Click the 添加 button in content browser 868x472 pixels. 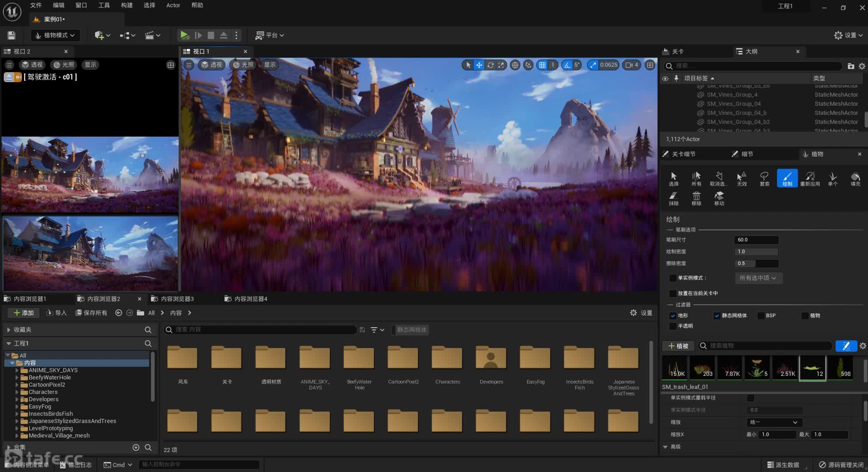click(24, 313)
